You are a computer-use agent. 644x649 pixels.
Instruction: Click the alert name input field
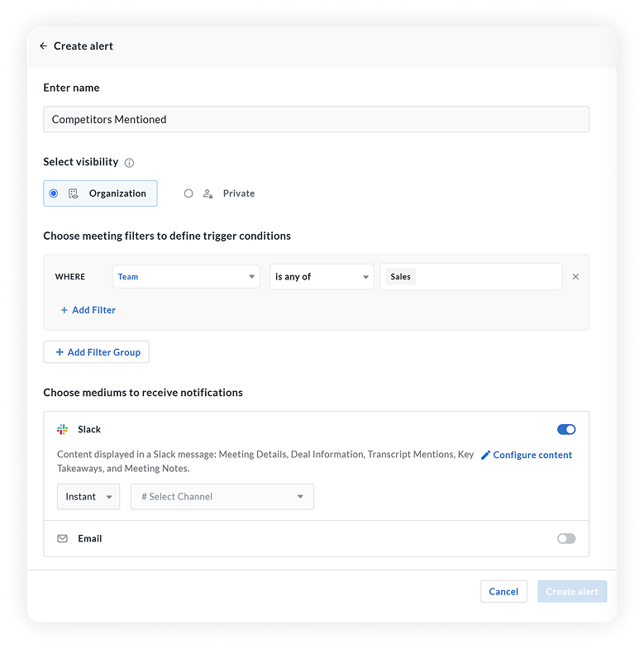click(x=316, y=119)
